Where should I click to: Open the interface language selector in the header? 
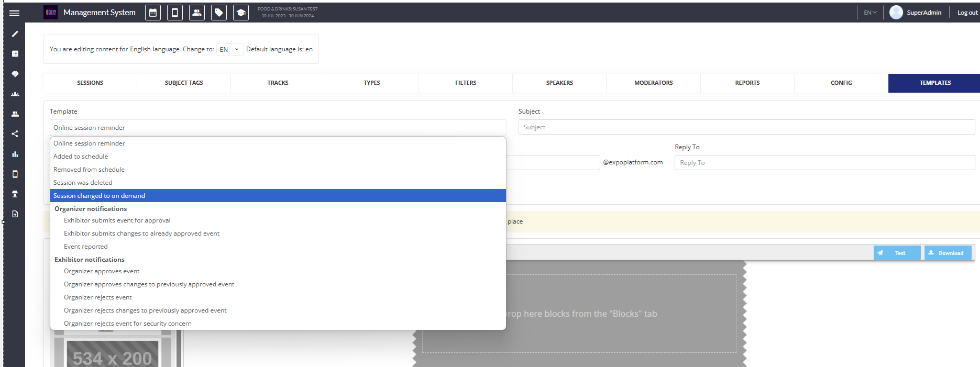tap(869, 13)
